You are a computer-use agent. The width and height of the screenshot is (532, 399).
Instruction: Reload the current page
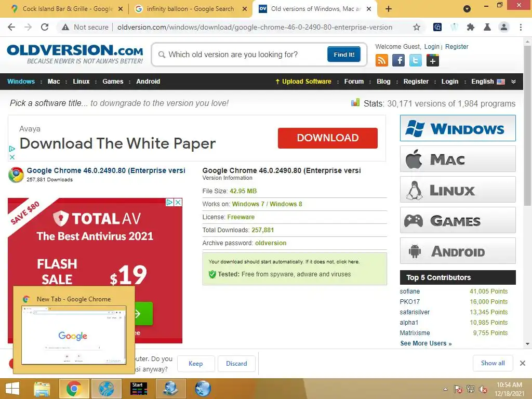(x=45, y=27)
